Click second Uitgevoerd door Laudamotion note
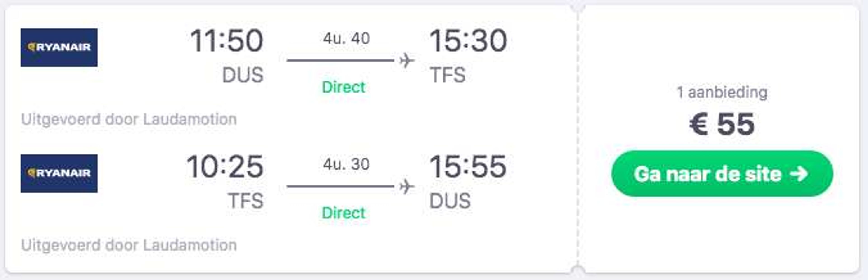Viewport: 868px width, 280px height. point(129,245)
